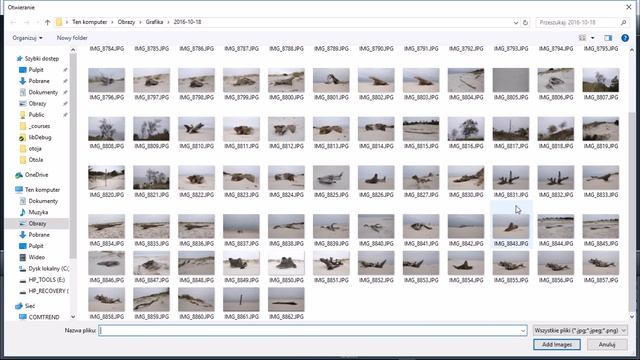Select thumbnail IMG_8816.JPG

click(466, 129)
